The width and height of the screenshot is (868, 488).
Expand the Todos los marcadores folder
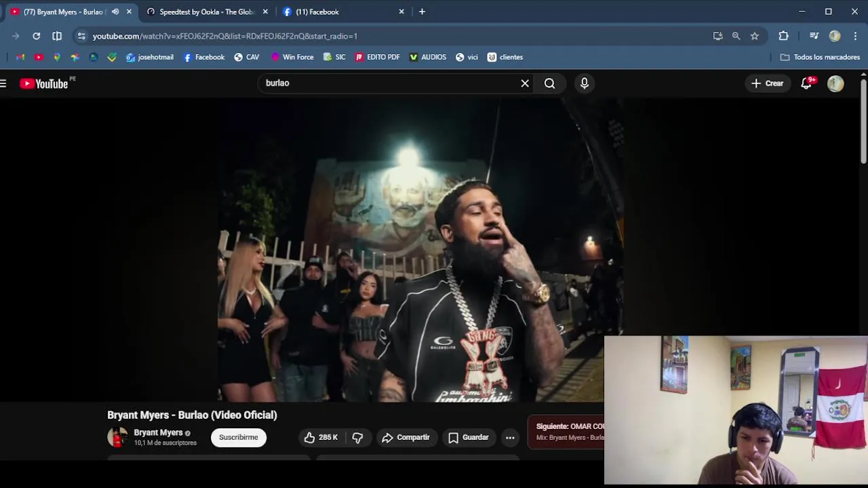pyautogui.click(x=821, y=57)
